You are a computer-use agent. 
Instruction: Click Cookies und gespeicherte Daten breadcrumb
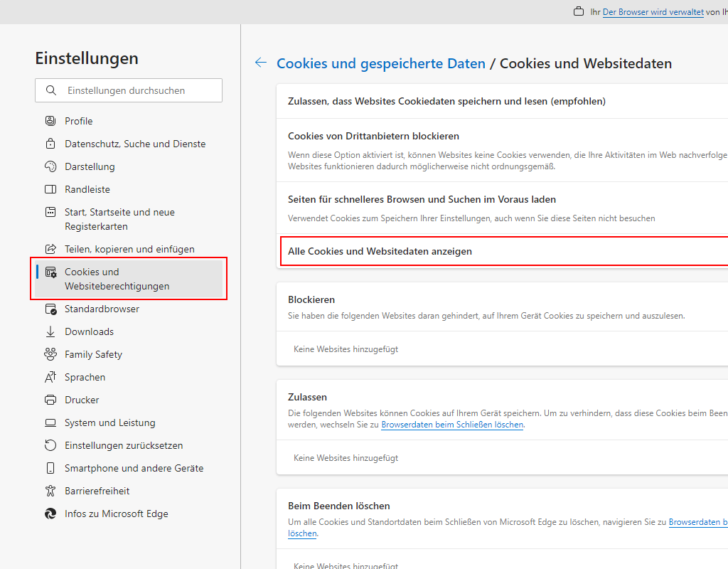(x=380, y=63)
